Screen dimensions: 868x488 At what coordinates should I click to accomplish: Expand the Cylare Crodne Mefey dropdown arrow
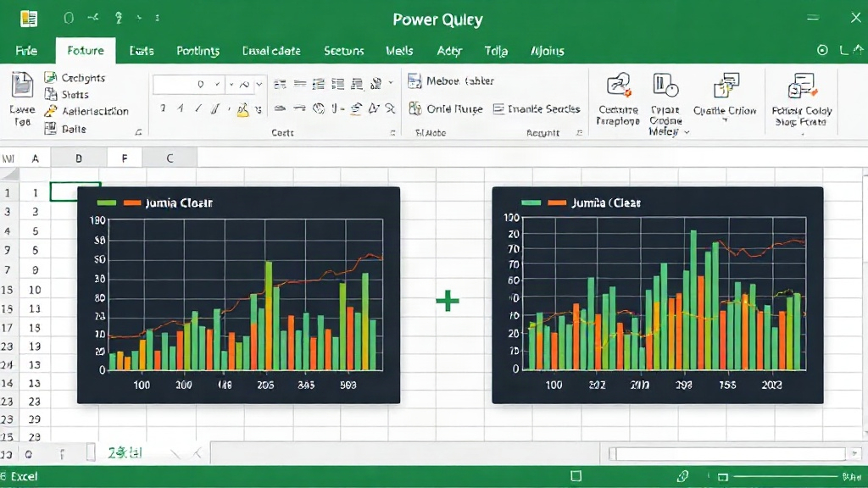(x=687, y=132)
